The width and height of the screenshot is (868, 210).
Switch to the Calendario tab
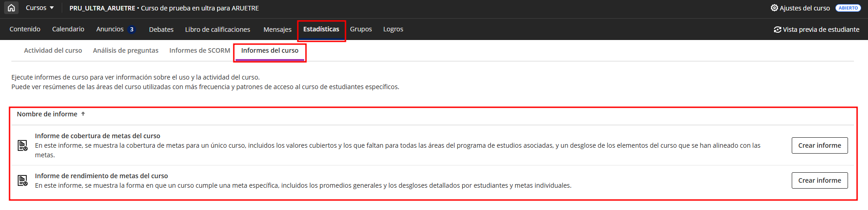coord(68,29)
